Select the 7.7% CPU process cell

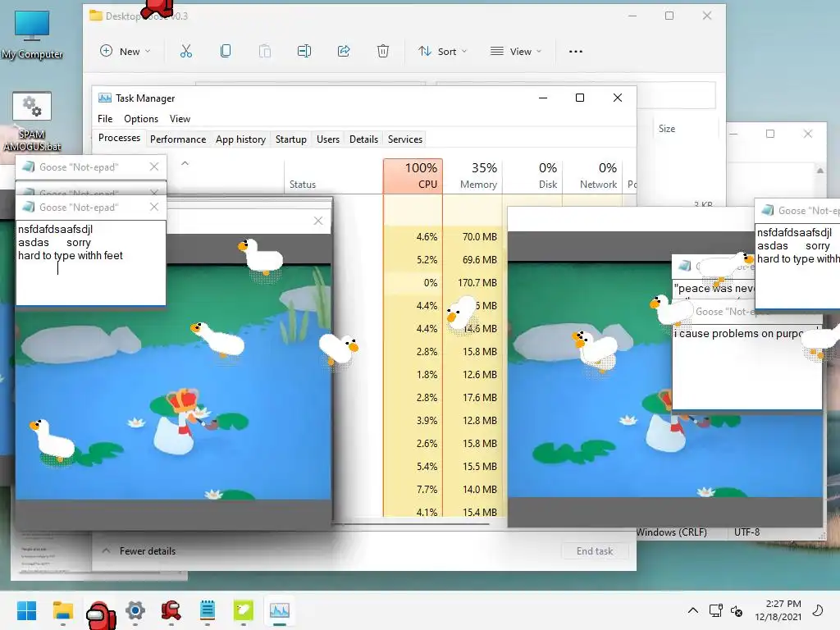coord(413,490)
